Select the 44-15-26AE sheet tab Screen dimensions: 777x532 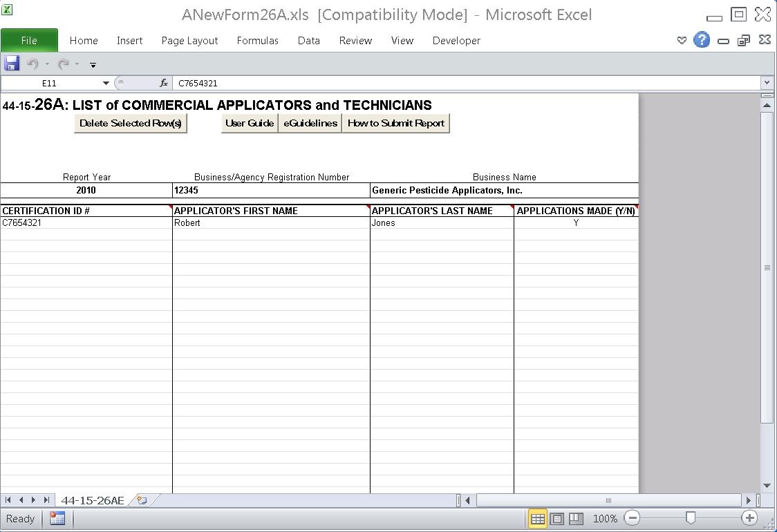coord(93,500)
